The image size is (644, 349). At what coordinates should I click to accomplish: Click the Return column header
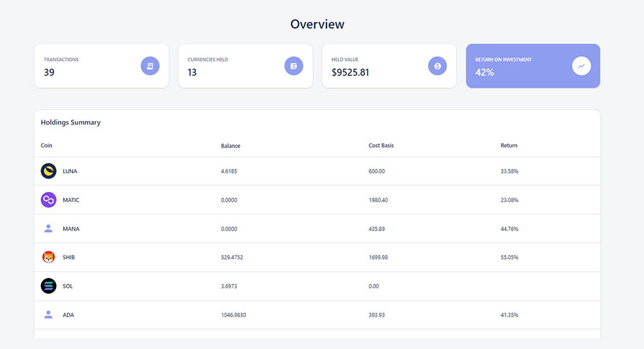pos(509,146)
